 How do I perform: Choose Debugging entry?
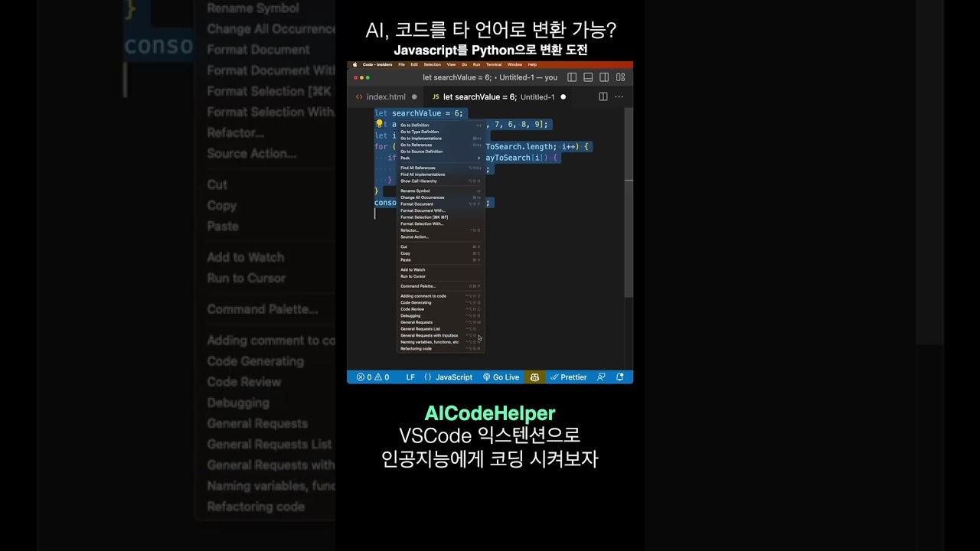click(x=440, y=315)
